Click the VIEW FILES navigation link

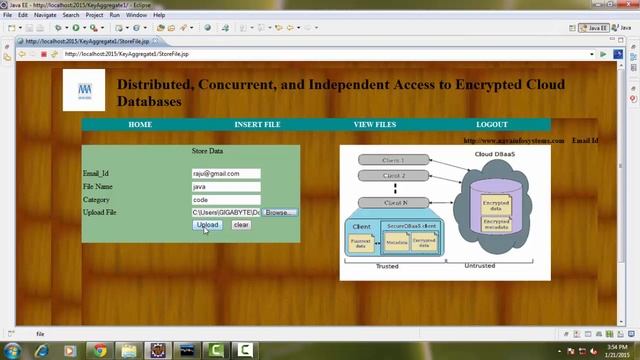click(375, 124)
